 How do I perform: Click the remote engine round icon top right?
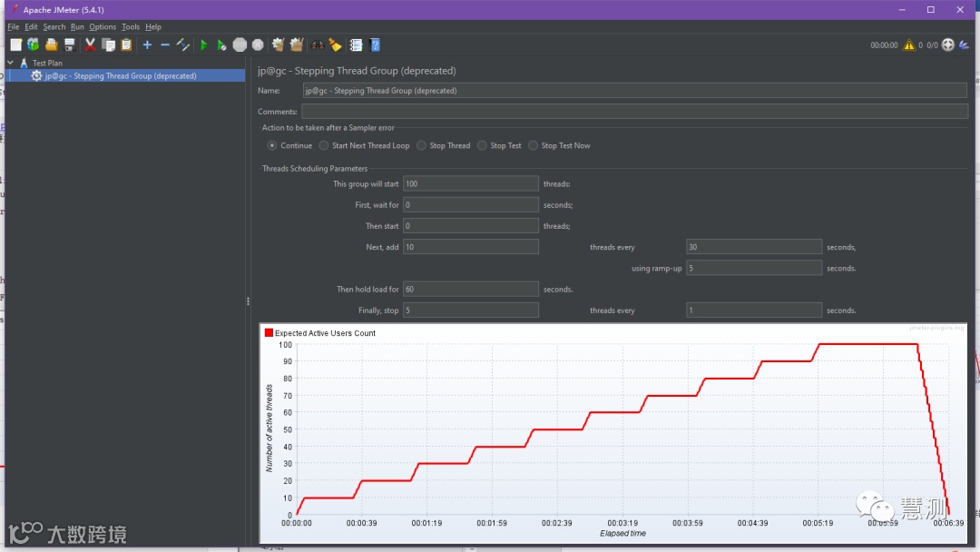(x=948, y=44)
